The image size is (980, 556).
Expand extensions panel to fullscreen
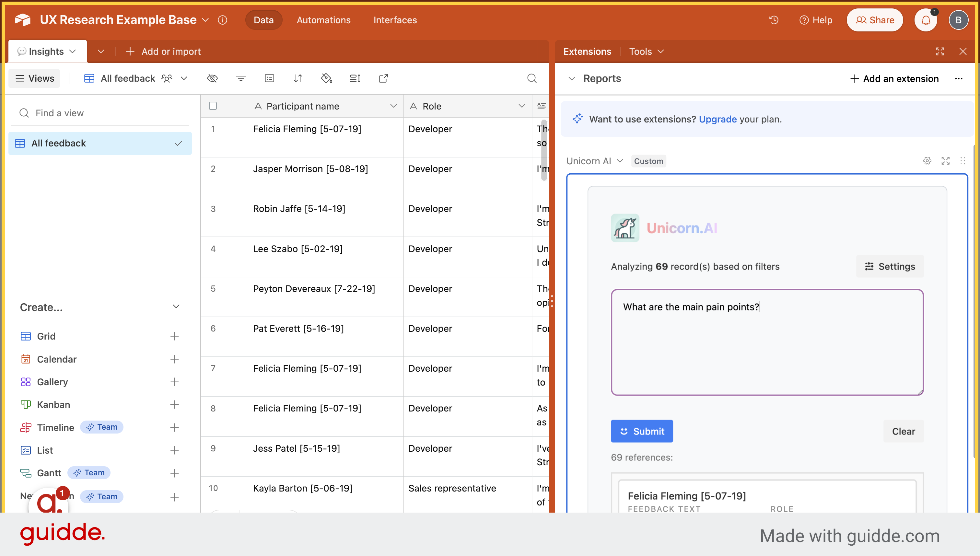(x=940, y=52)
